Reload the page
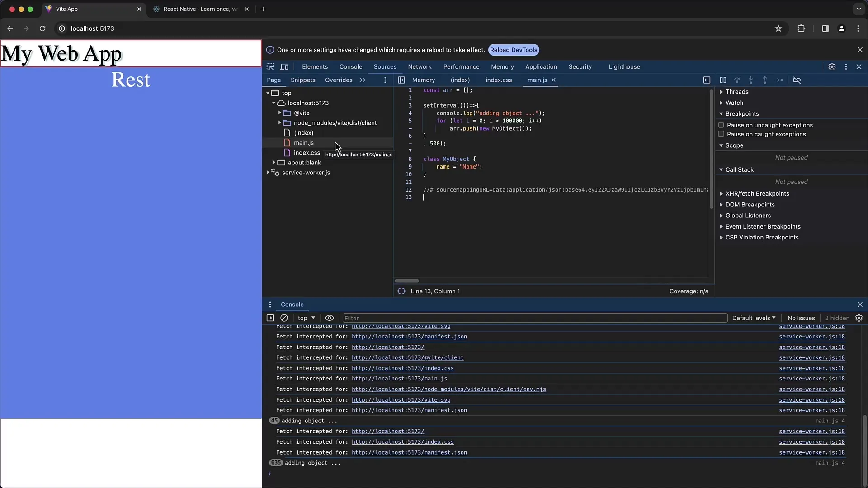 [x=42, y=28]
